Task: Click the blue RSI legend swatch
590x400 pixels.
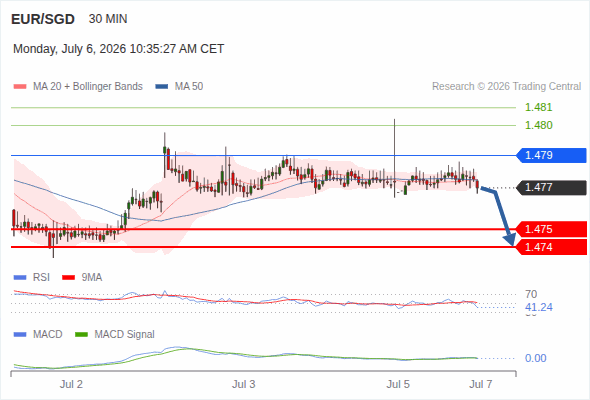Action: [20, 278]
